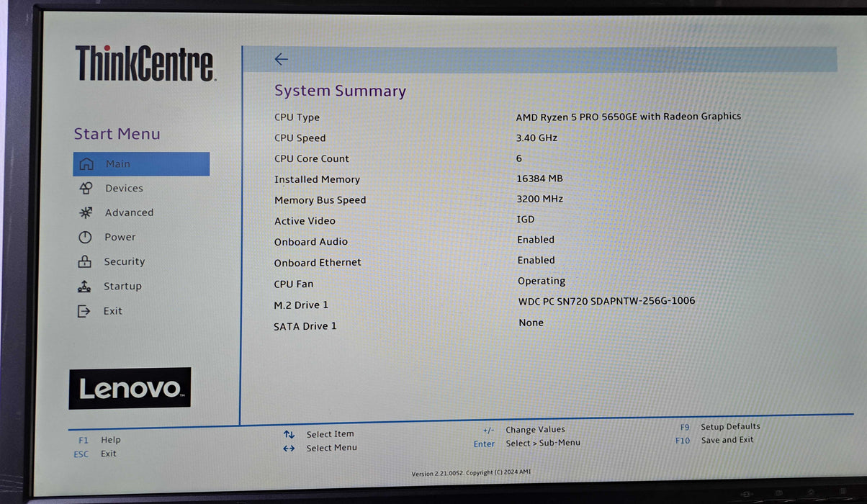Select the Onboard Audio label
867x504 pixels.
(310, 242)
